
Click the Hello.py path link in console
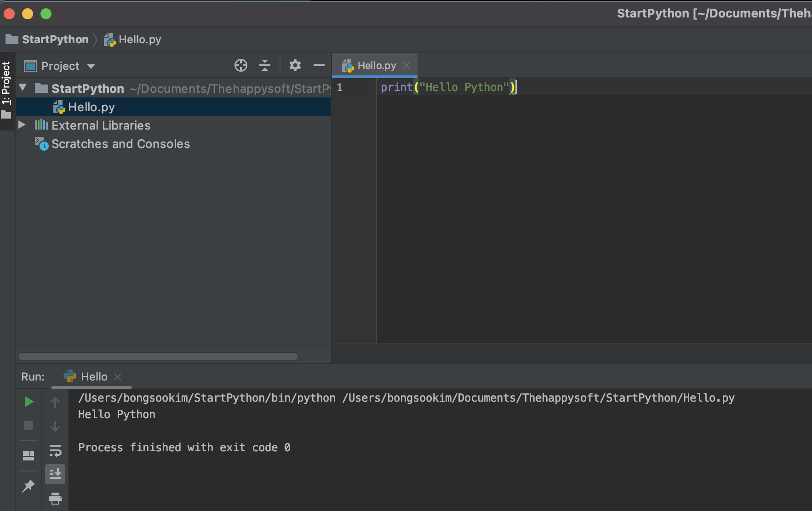[538, 398]
